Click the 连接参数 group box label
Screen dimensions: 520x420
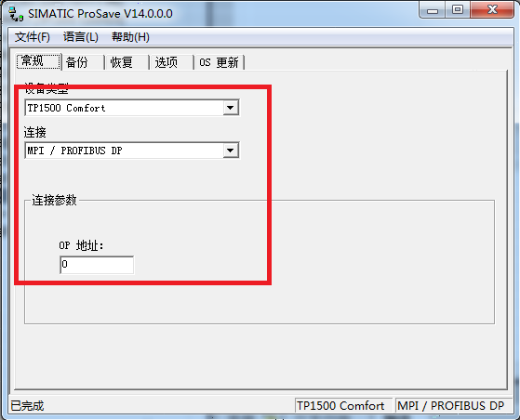54,200
